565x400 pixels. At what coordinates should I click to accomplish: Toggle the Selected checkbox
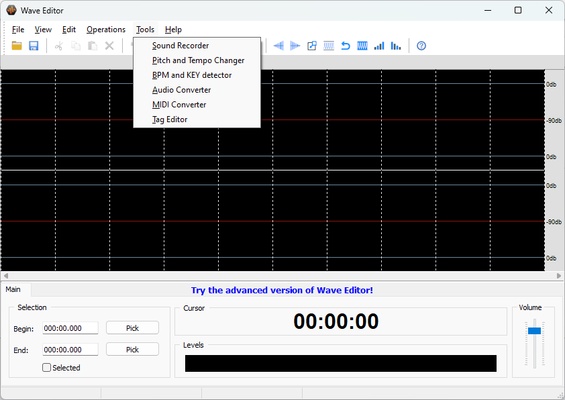pyautogui.click(x=46, y=368)
